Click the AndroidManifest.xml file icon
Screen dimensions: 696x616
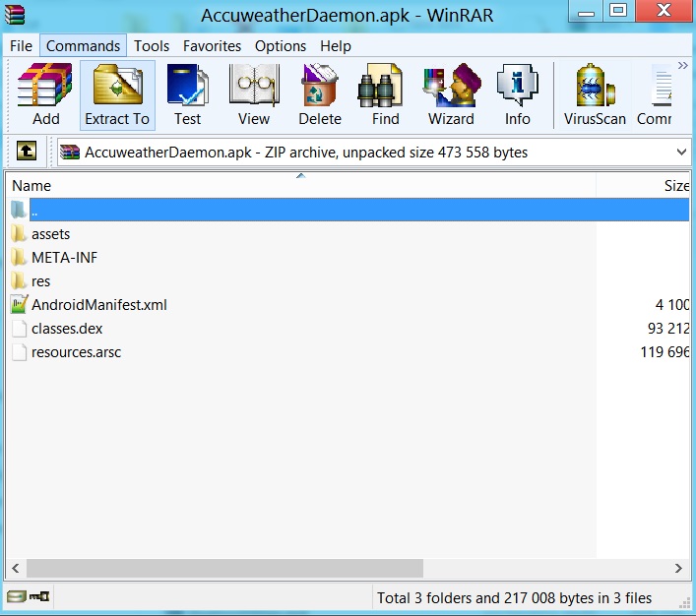click(x=19, y=304)
